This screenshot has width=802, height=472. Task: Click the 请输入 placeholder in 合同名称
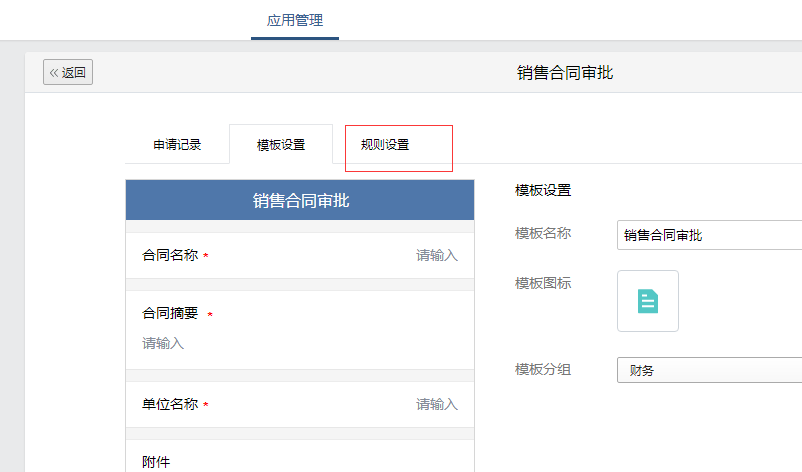coord(436,255)
